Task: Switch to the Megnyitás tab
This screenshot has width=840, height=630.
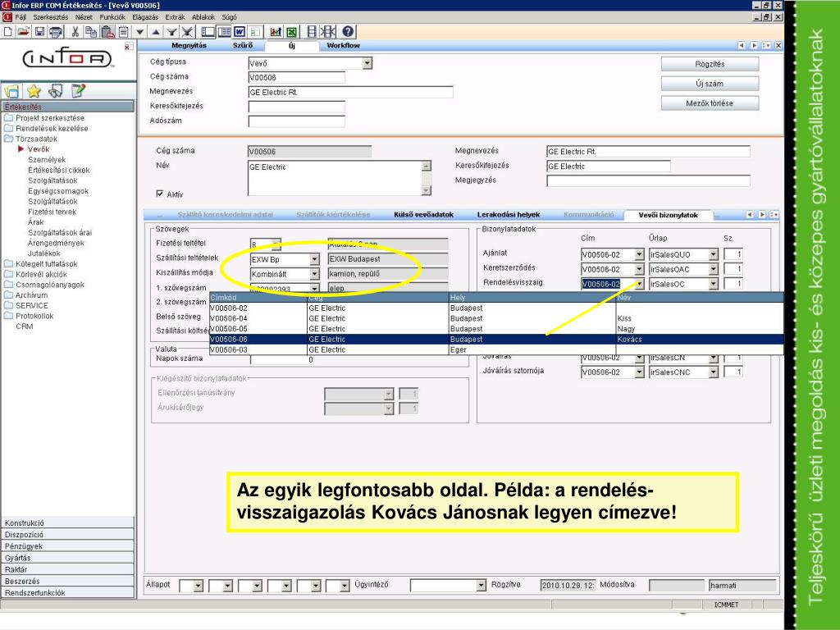Action: (x=189, y=46)
